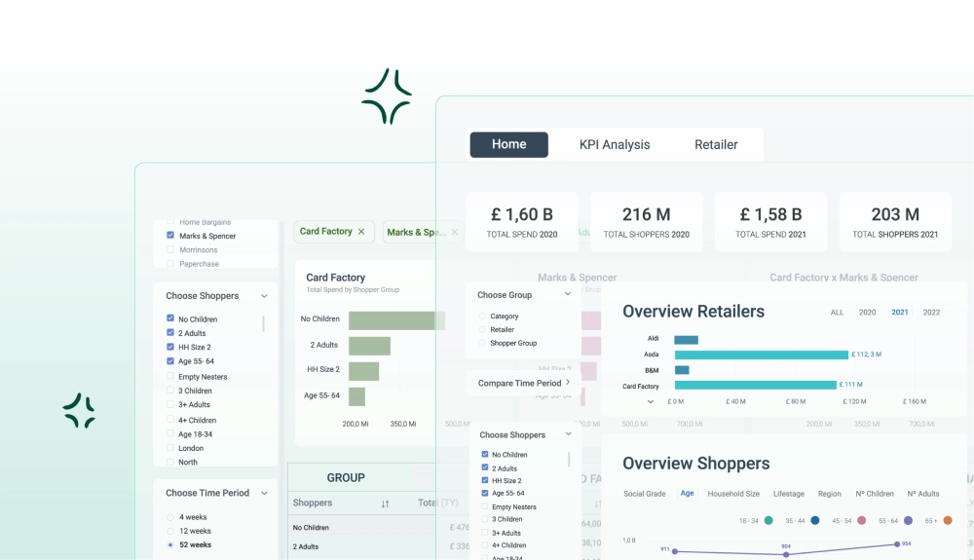Viewport: 974px width, 560px height.
Task: Click the dark blue 35 - 44 legend dot
Action: [x=814, y=521]
